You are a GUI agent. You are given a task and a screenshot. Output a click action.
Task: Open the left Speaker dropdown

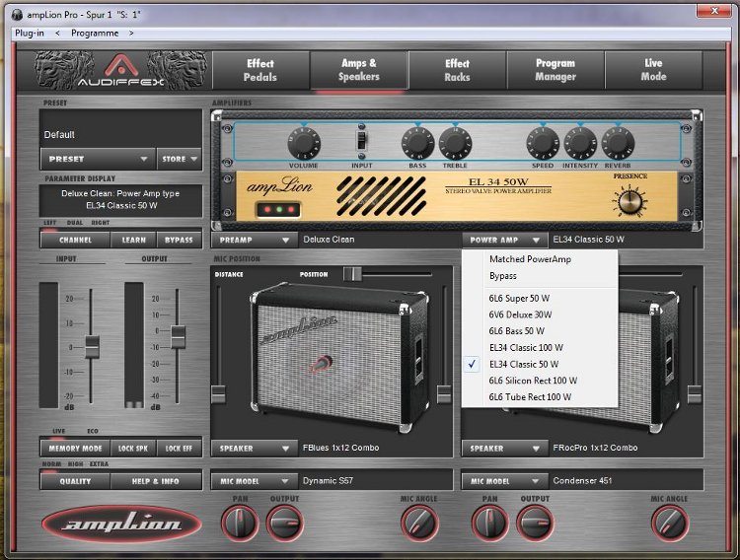[x=255, y=449]
